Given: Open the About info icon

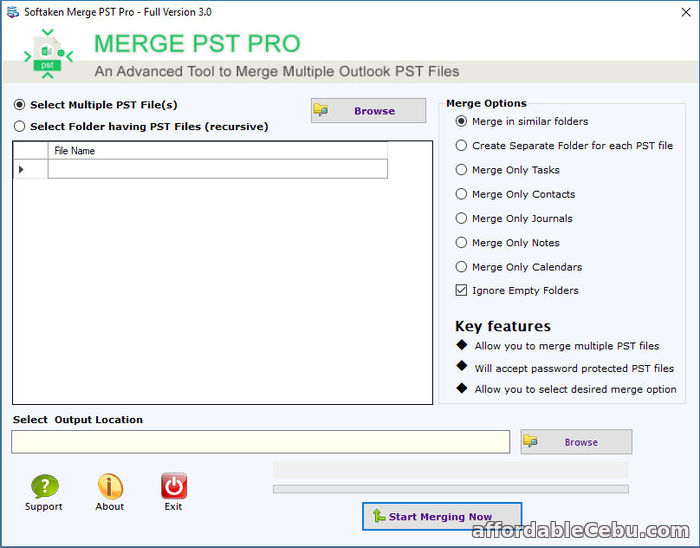Looking at the screenshot, I should point(110,487).
